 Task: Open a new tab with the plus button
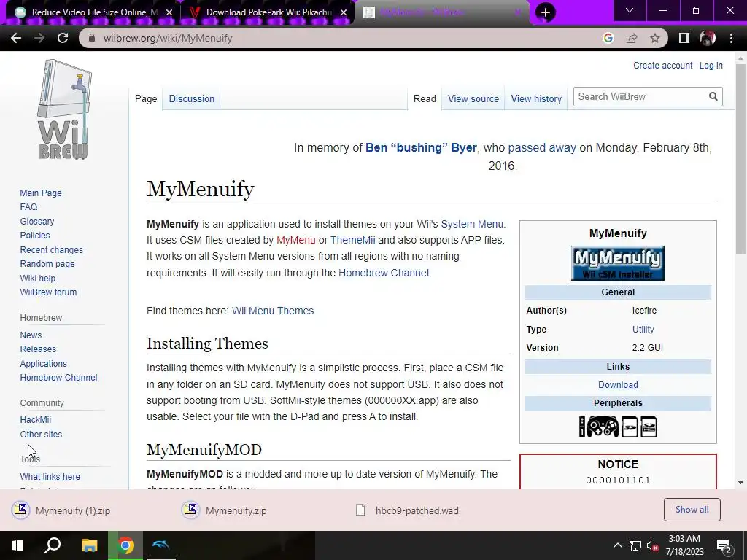[546, 12]
